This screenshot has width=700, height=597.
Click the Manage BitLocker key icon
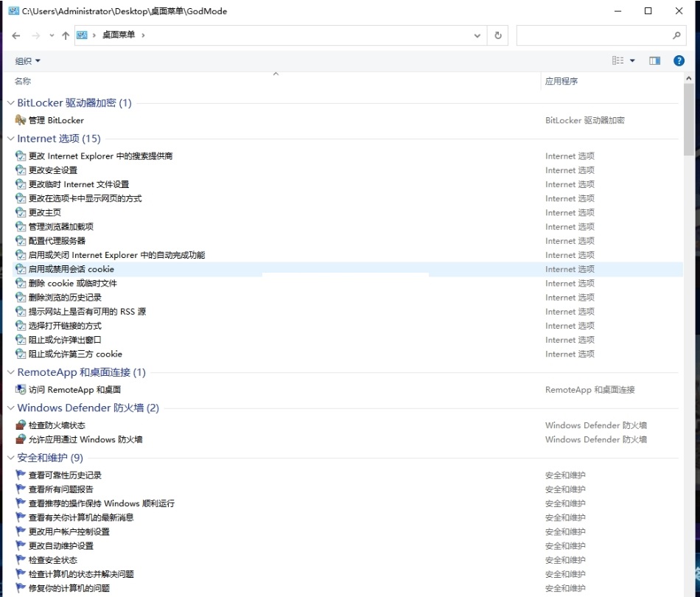[x=21, y=120]
